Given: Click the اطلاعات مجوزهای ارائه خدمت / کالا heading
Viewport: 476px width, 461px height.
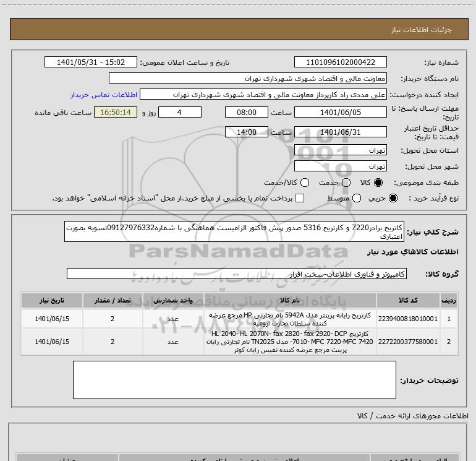Looking at the screenshot, I should pos(412,416).
